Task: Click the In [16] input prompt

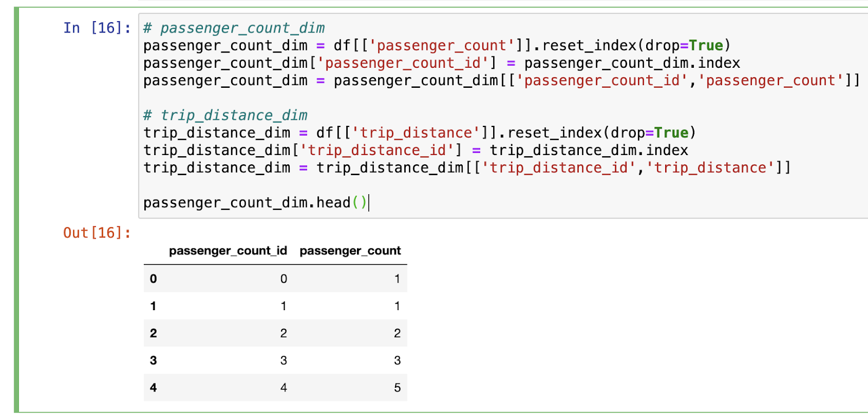Action: click(97, 28)
